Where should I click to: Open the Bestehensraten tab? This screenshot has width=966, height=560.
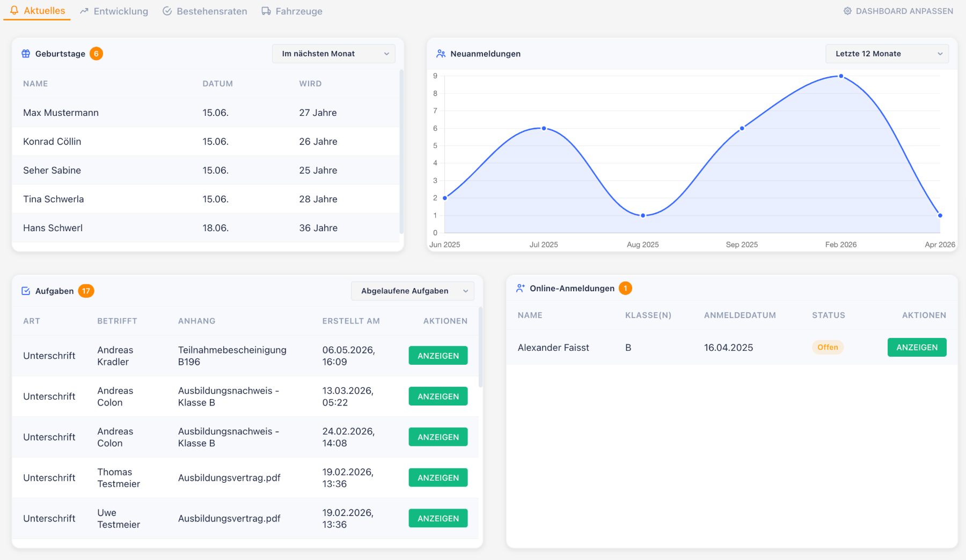point(205,11)
